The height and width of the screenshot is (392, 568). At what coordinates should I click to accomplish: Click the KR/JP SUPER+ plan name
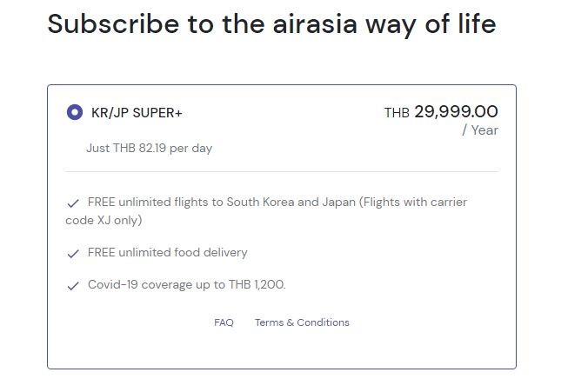pyautogui.click(x=137, y=113)
